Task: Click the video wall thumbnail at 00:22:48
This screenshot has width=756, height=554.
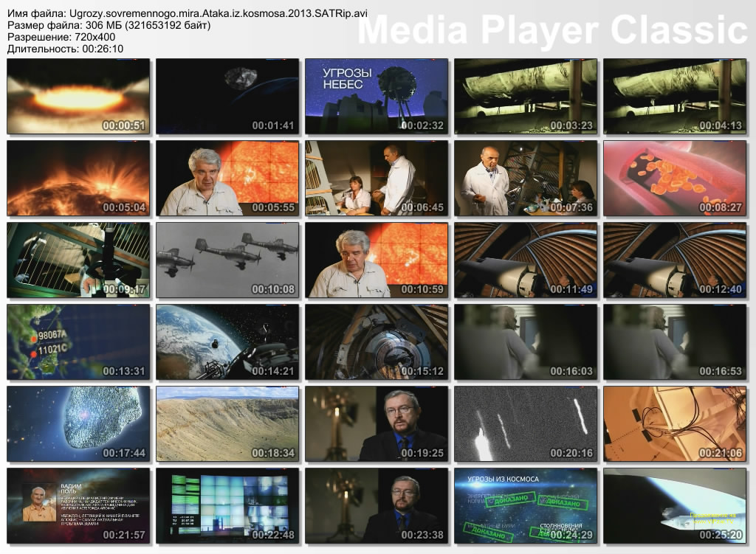Action: pos(227,505)
